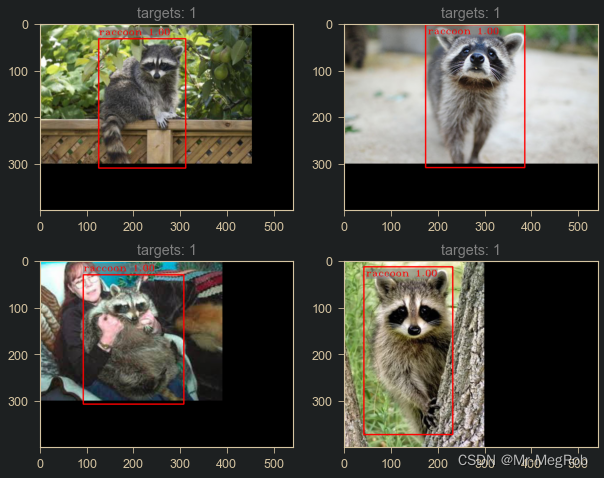Click the walking raccoon close-up photo
The width and height of the screenshot is (604, 478).
[x=471, y=94]
